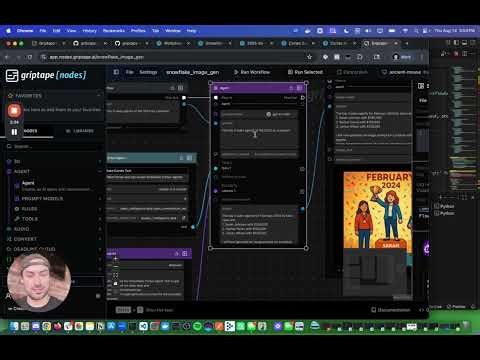The height and width of the screenshot is (360, 480).
Task: Stop the screen recording with red button
Action: (x=14, y=110)
